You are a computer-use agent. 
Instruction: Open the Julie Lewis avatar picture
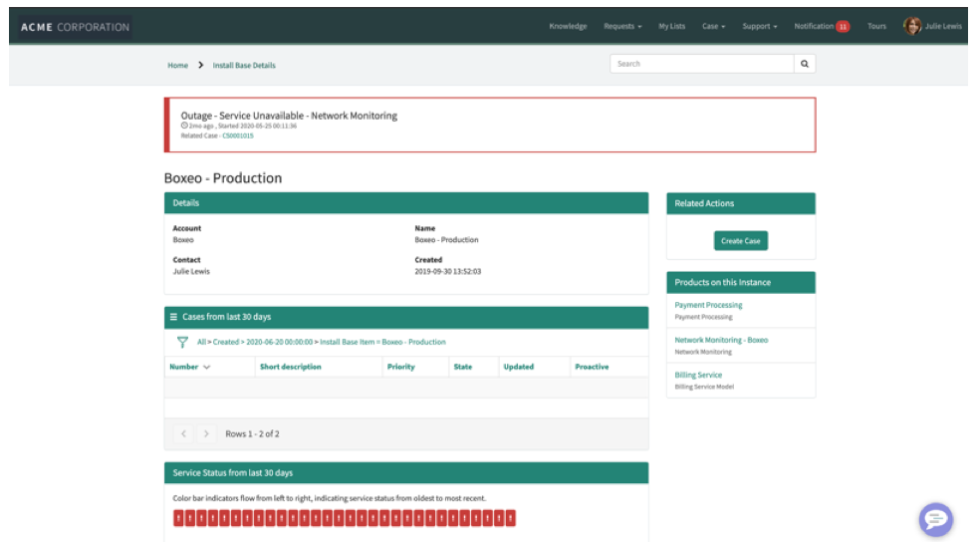912,26
